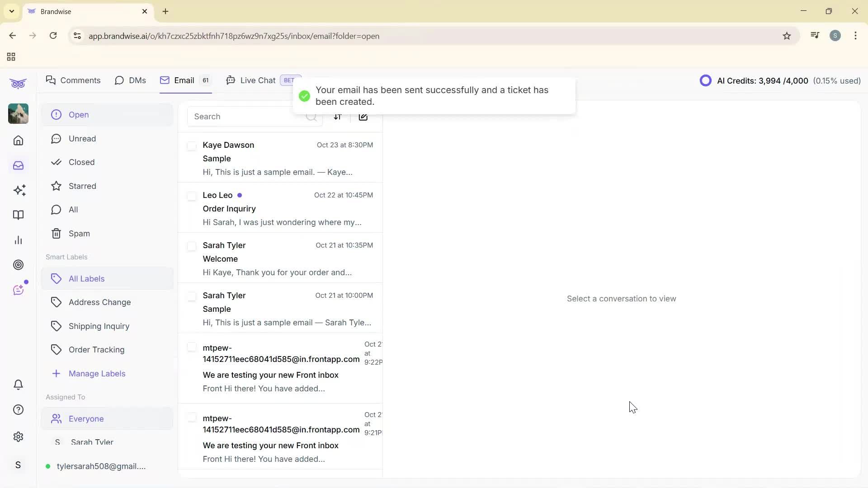Check the Sarah Tyler Welcome email checkbox
Image resolution: width=868 pixels, height=488 pixels.
coord(192,246)
